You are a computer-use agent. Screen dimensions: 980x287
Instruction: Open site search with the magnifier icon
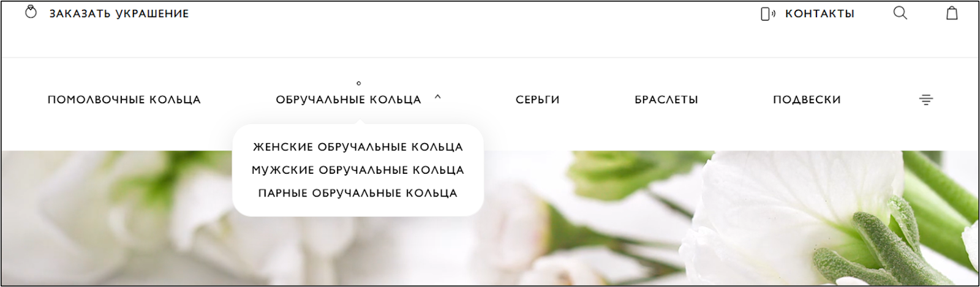[900, 13]
